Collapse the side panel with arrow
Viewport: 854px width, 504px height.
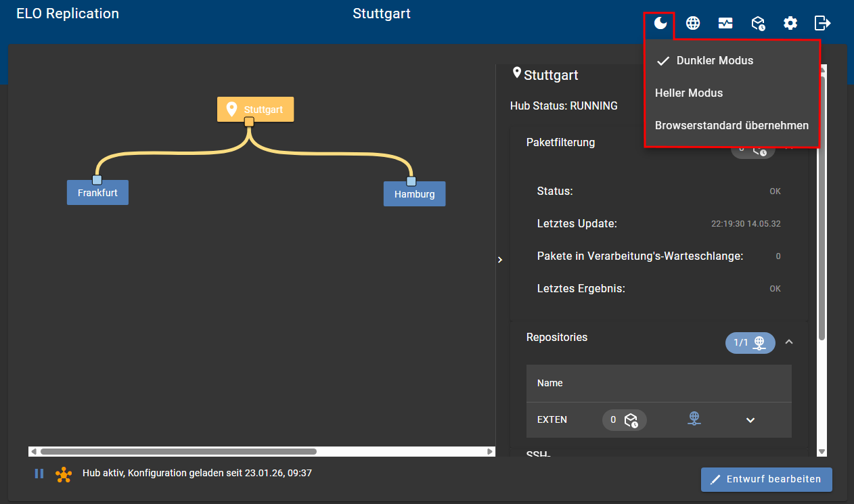(x=500, y=260)
